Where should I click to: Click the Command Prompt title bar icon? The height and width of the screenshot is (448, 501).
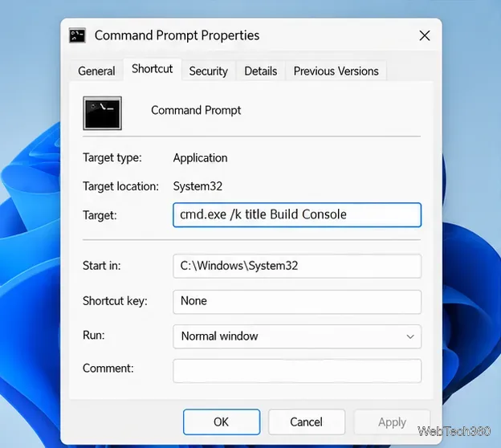pyautogui.click(x=77, y=35)
